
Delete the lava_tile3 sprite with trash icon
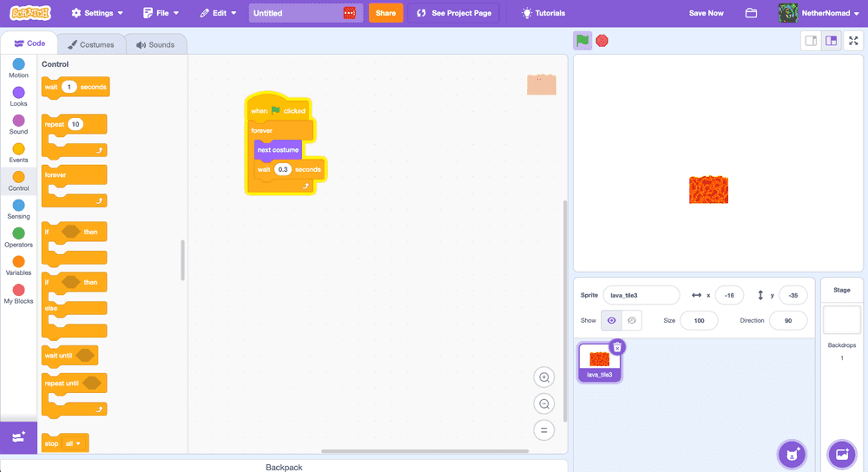click(616, 347)
